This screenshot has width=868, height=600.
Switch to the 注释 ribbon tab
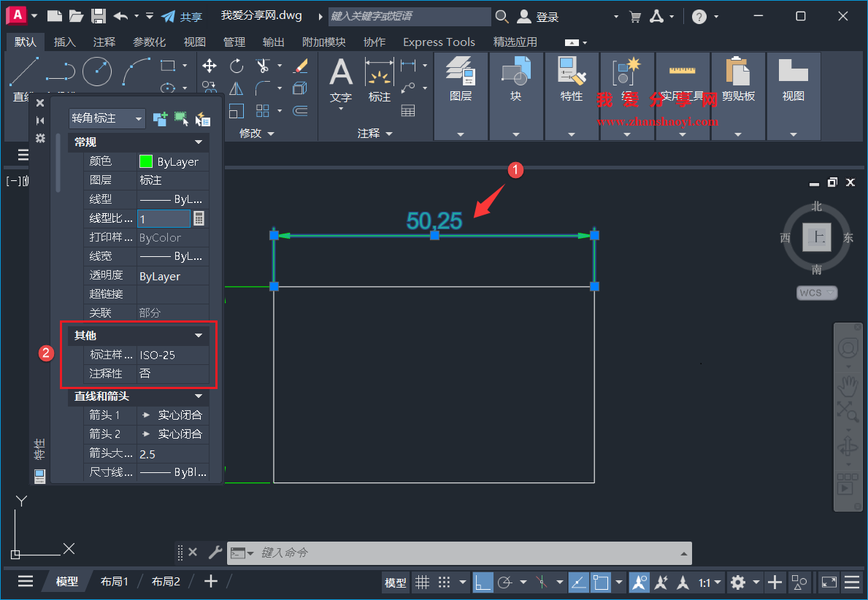pos(104,42)
